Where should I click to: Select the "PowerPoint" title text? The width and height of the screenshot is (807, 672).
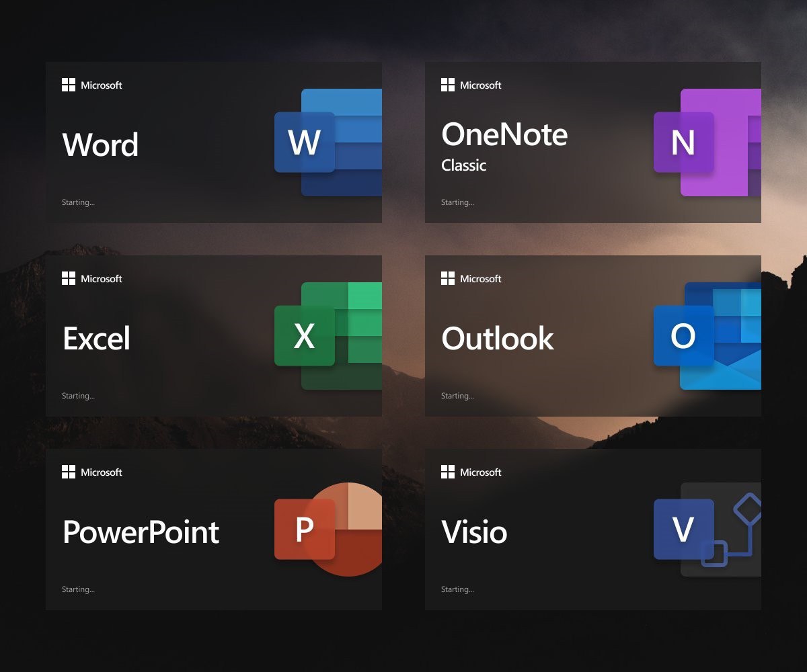tap(141, 532)
